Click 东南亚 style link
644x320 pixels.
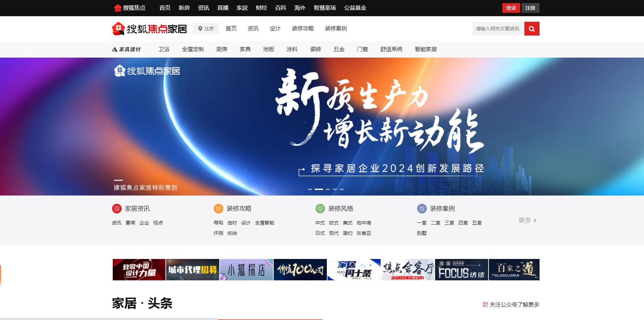coord(364,233)
